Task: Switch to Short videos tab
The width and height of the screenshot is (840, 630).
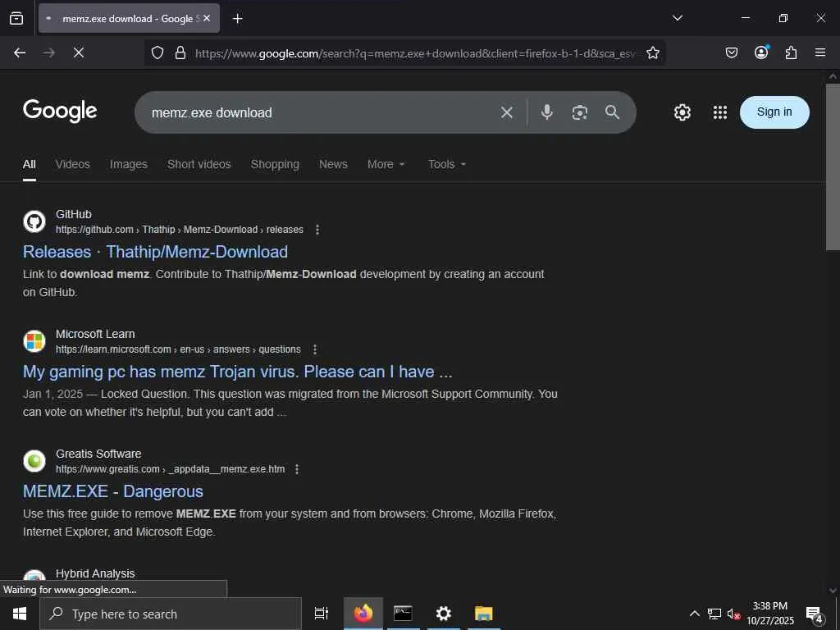Action: [199, 164]
